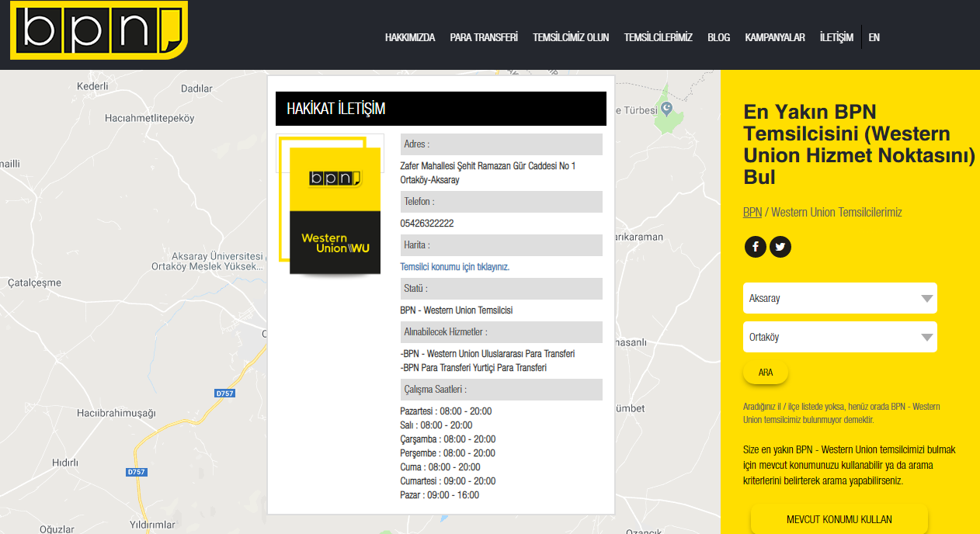Click 'BPN - Western Union Temsilcisi' status text
This screenshot has width=980, height=534.
(457, 310)
